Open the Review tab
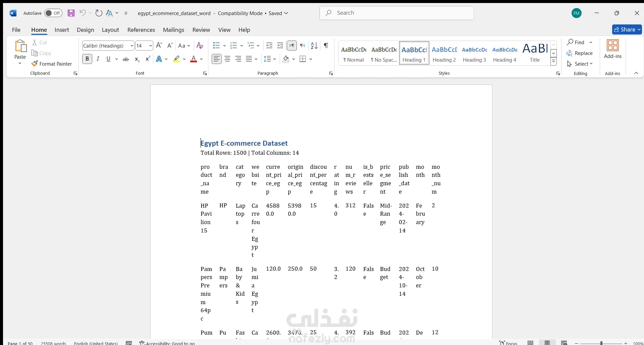644x345 pixels. coord(201,30)
